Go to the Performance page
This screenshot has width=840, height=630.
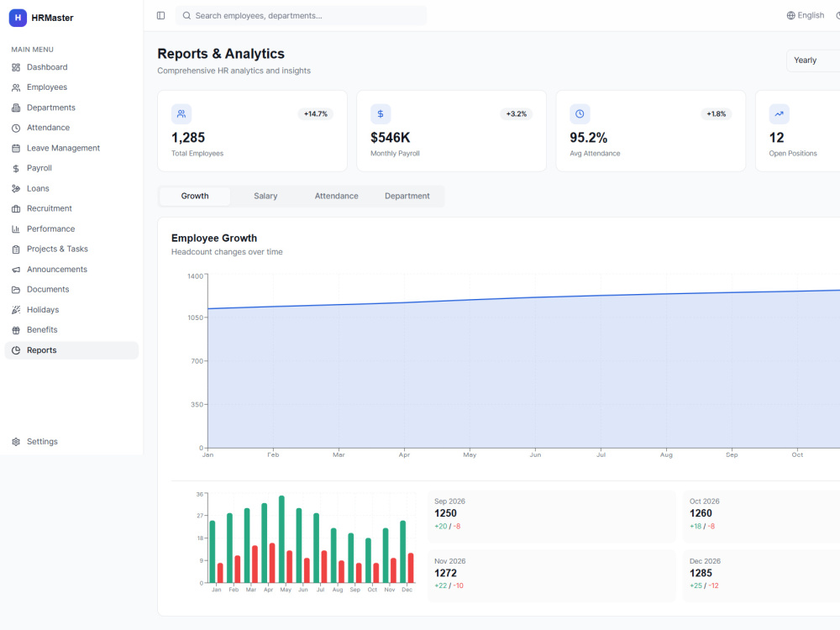pyautogui.click(x=71, y=229)
